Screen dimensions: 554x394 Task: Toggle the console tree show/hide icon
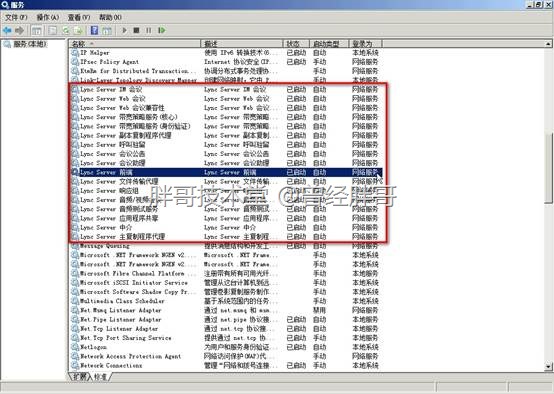click(x=36, y=31)
